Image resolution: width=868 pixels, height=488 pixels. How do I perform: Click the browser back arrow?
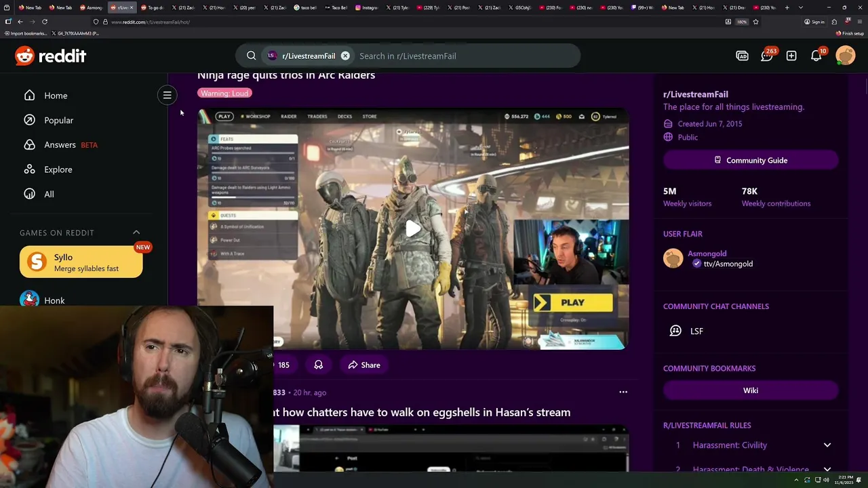coord(20,22)
